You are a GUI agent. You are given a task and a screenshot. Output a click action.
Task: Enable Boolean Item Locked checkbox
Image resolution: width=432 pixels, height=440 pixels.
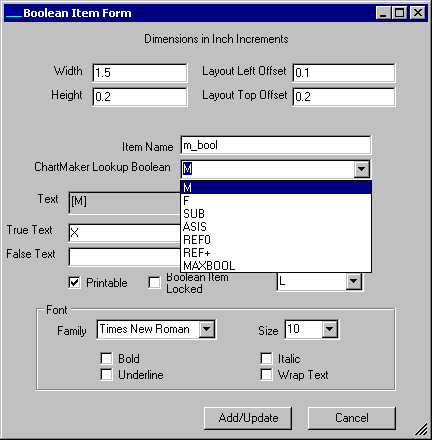click(x=154, y=283)
